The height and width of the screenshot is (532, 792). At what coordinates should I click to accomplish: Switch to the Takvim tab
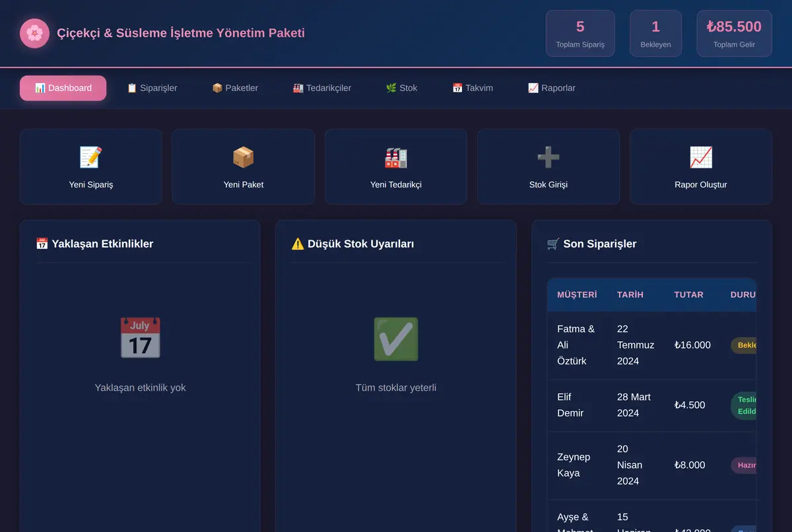tap(473, 88)
